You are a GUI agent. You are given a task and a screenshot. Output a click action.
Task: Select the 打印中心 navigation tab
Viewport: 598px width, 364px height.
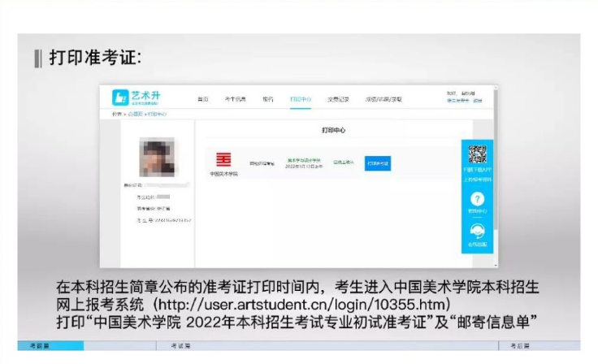300,100
